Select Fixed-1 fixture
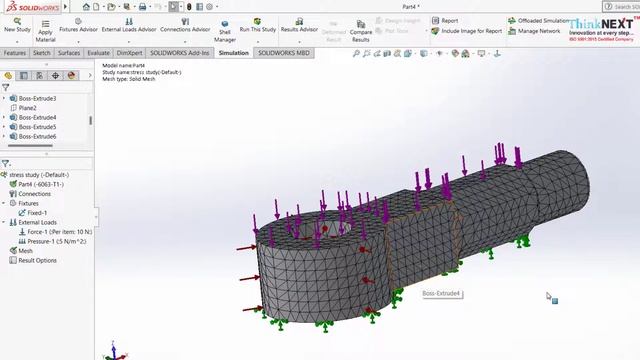This screenshot has height=360, width=640. pos(33,213)
